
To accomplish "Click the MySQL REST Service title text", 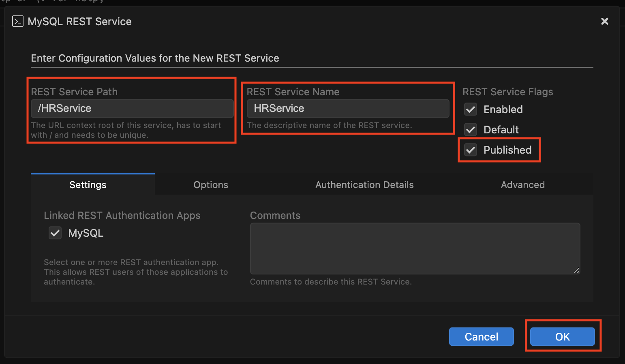I will click(x=79, y=21).
